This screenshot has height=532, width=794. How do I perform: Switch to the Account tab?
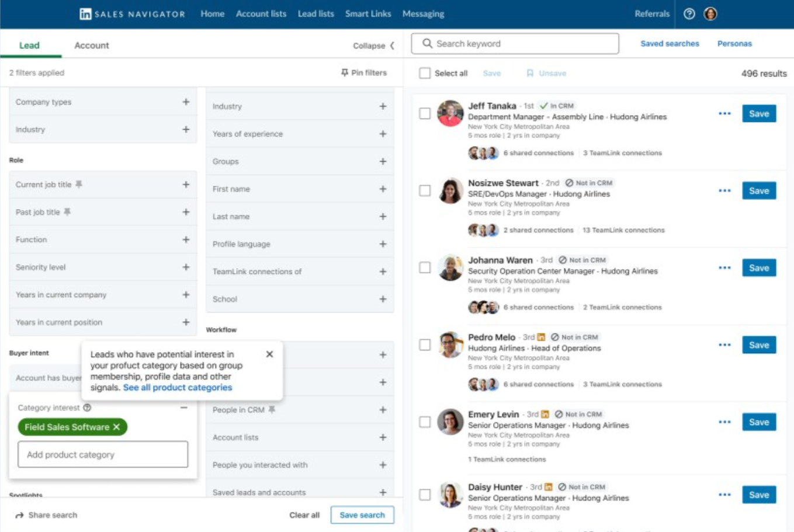[92, 46]
